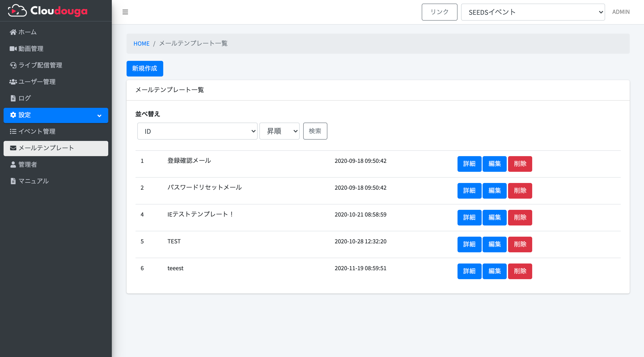This screenshot has height=357, width=644.
Task: Click the date 2020-10-21 08:58:59
Action: (360, 215)
